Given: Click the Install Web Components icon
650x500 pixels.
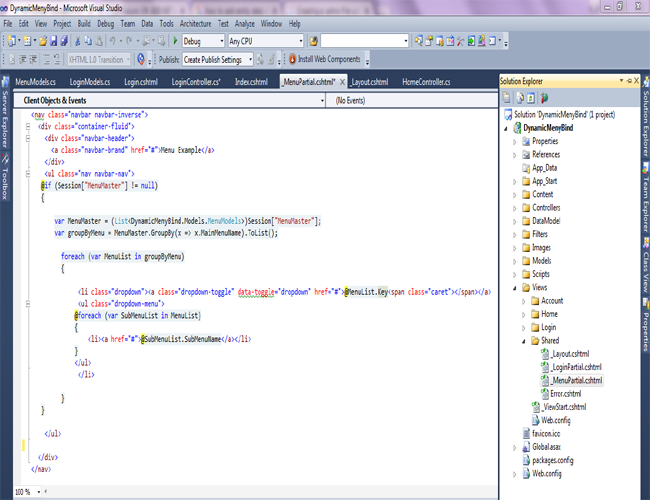Looking at the screenshot, I should click(x=291, y=60).
